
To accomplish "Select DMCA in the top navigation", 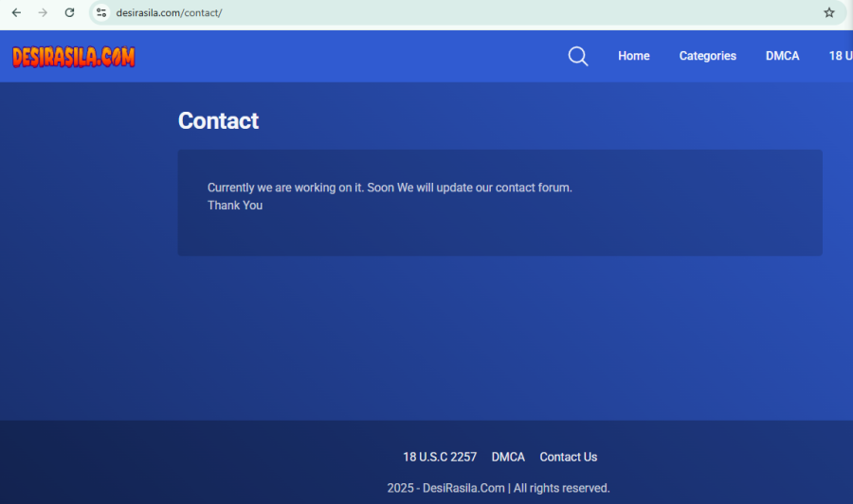I will click(x=782, y=56).
